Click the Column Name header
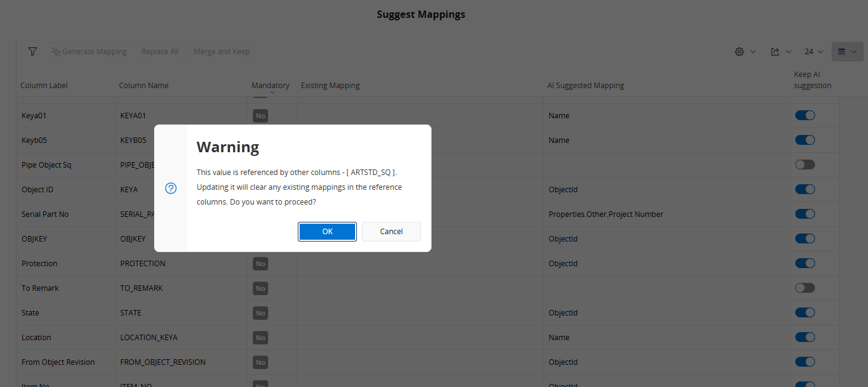 144,86
